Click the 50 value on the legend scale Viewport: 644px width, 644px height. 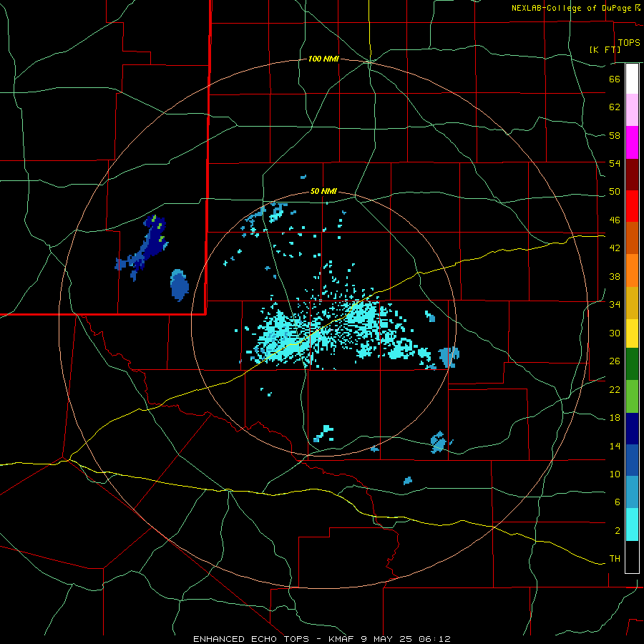click(615, 191)
